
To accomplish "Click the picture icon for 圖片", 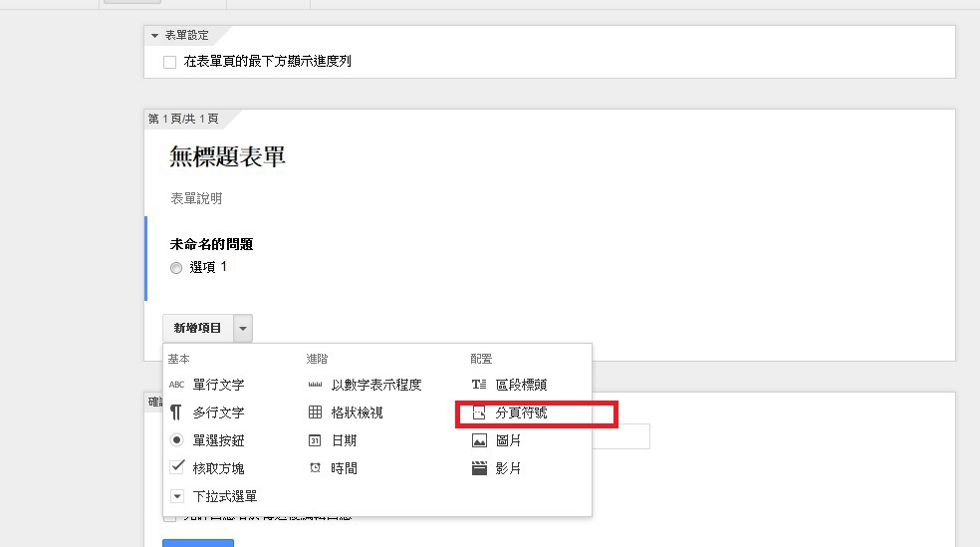I will tap(479, 440).
